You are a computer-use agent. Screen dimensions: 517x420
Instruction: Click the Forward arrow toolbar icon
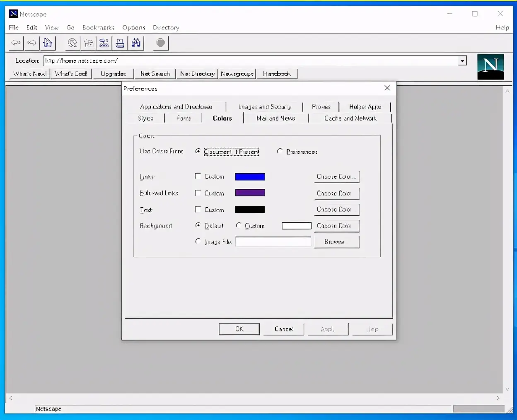(31, 43)
